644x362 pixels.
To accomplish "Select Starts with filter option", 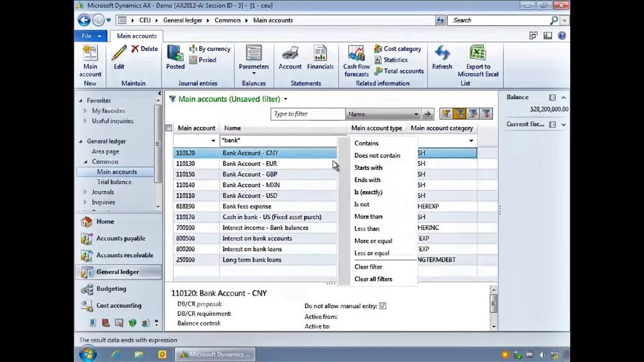I will coord(368,167).
